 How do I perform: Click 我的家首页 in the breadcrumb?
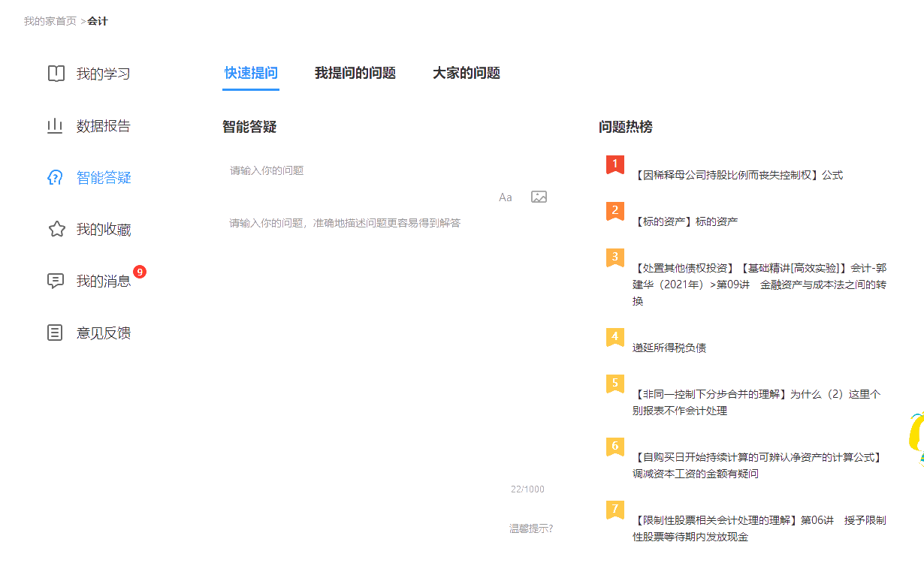(45, 21)
